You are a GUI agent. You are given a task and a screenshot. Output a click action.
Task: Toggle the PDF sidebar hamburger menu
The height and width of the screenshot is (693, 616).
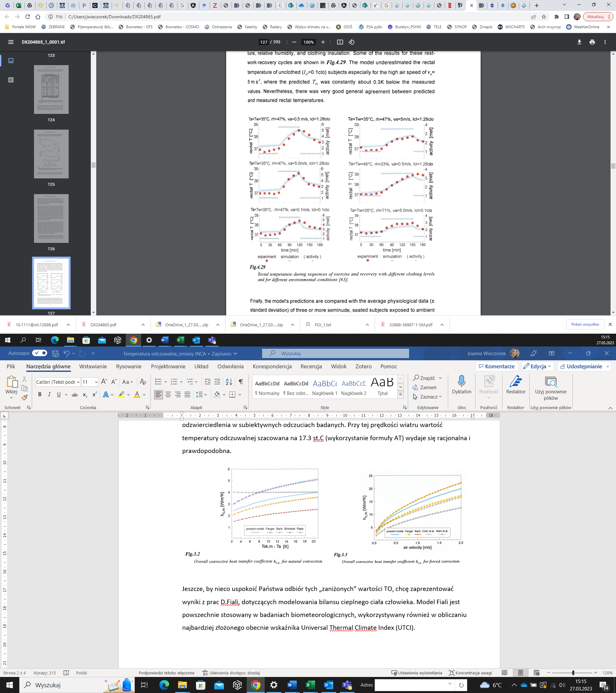pyautogui.click(x=11, y=42)
